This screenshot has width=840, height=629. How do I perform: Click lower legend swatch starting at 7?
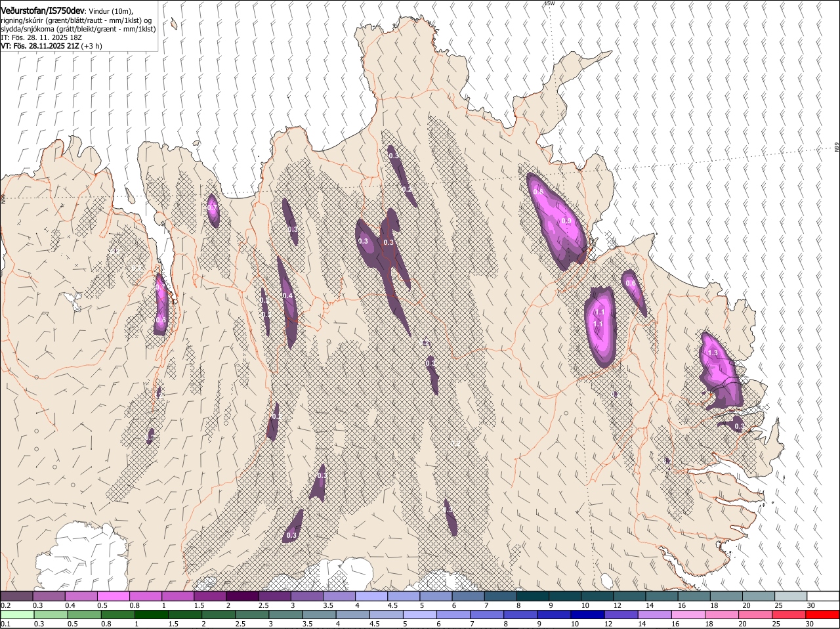(488, 615)
